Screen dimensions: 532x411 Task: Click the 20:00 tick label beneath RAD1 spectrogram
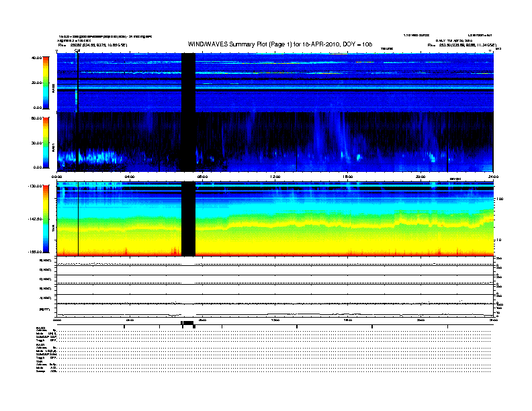(x=420, y=177)
